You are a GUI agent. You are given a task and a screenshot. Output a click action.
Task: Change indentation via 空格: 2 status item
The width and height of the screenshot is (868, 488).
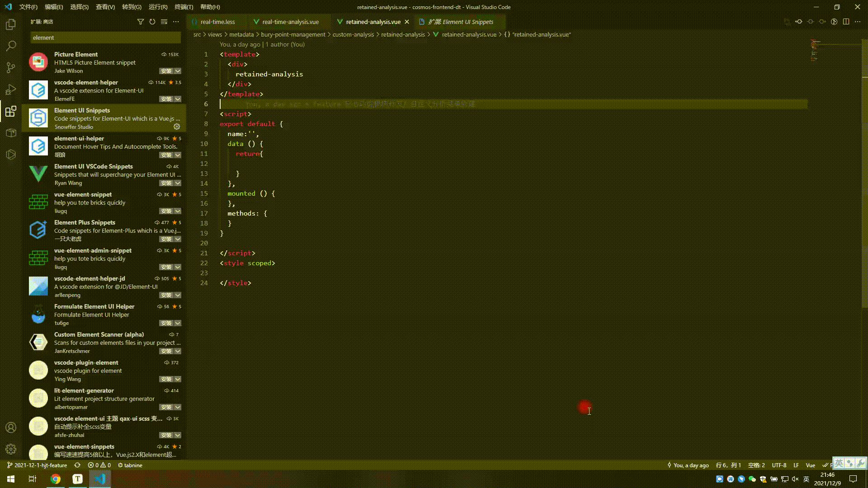757,465
